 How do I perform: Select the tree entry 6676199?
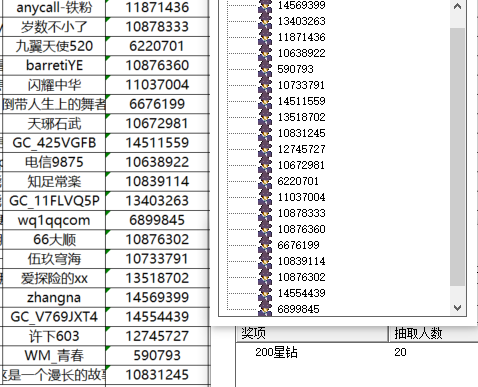[298, 245]
